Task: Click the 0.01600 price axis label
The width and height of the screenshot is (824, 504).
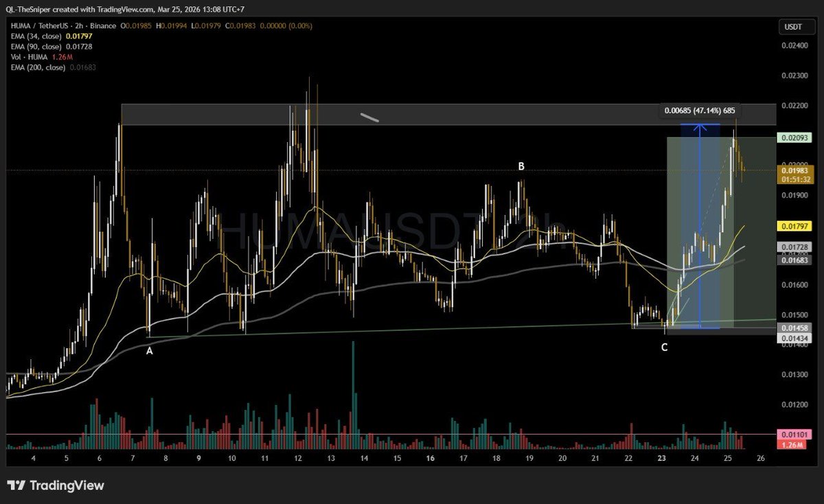Action: click(x=795, y=284)
